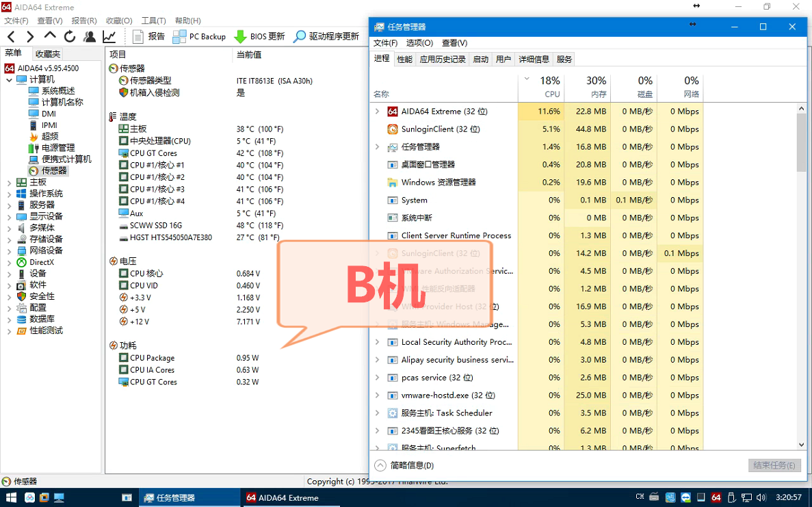812x507 pixels.
Task: Expand the Alipay security business service row
Action: pos(378,360)
